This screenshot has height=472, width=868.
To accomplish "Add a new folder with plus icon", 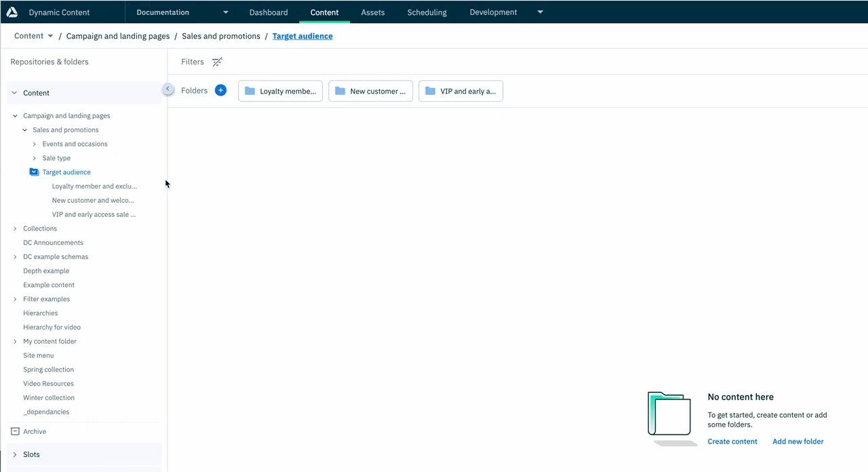I will coord(220,90).
